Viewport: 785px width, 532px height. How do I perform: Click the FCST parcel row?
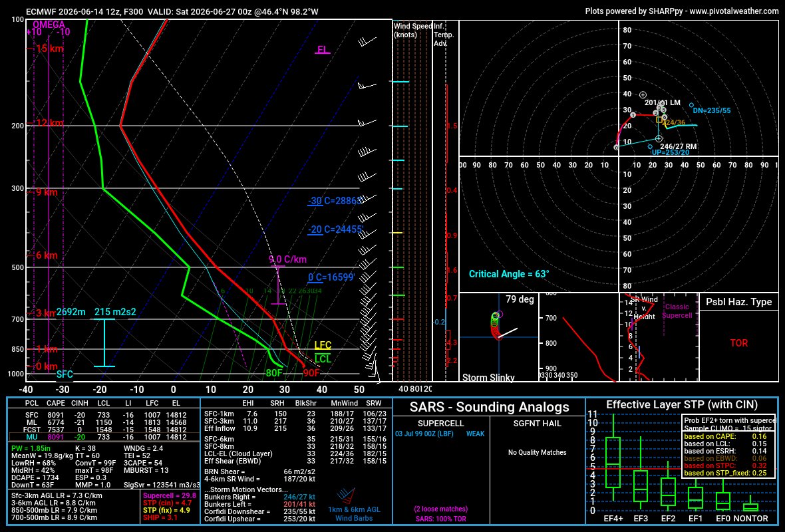[x=104, y=430]
